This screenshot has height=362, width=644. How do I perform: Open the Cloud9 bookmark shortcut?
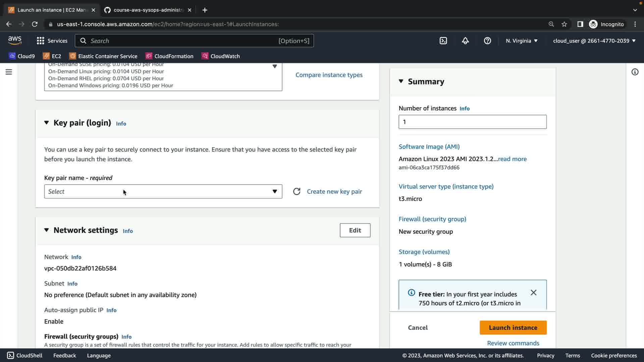22,56
